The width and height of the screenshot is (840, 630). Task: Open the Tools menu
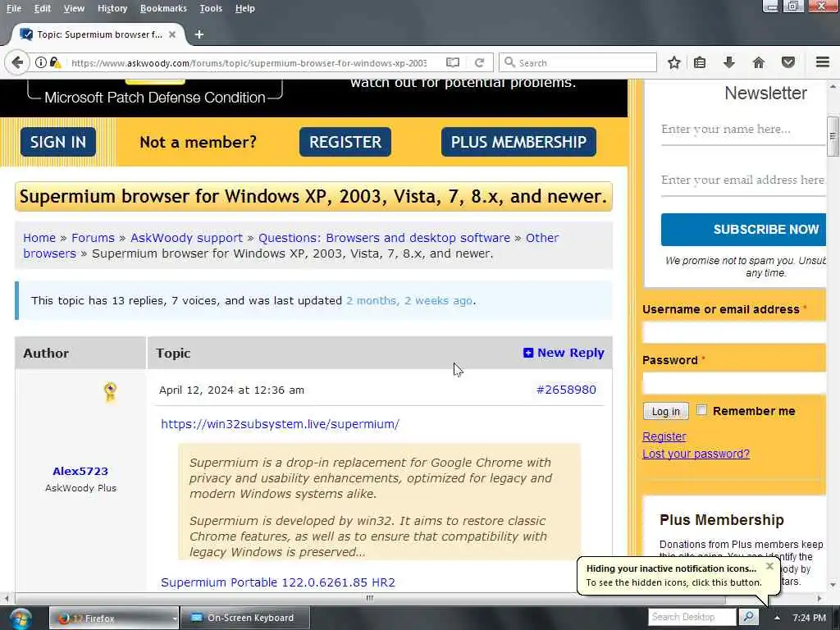pyautogui.click(x=211, y=8)
